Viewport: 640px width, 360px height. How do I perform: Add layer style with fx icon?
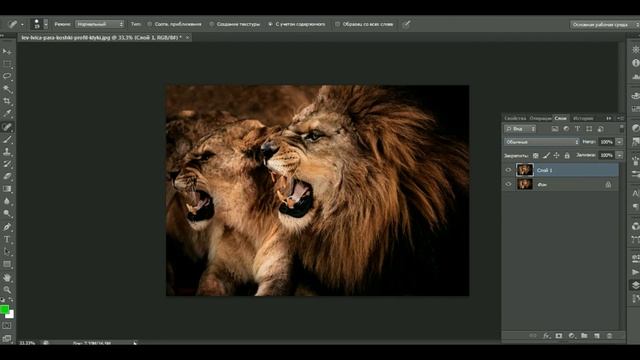point(546,336)
